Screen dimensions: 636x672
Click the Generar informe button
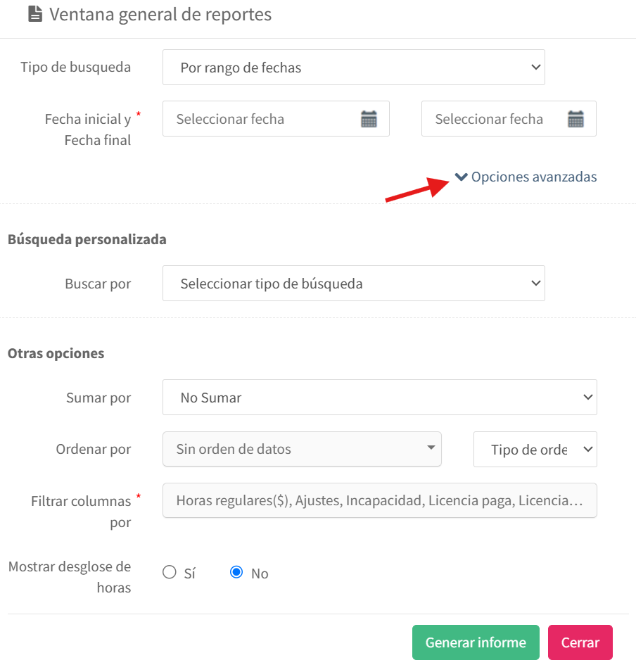pos(476,642)
